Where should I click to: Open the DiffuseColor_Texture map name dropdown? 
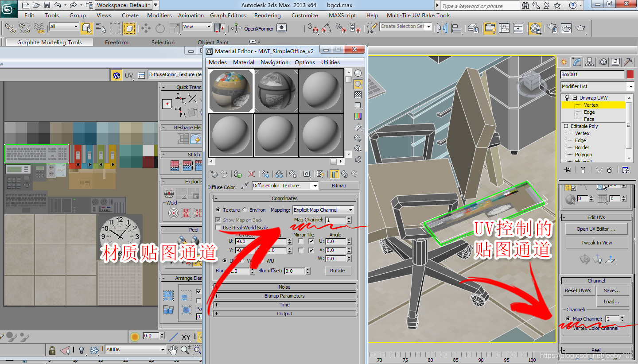[x=285, y=186]
